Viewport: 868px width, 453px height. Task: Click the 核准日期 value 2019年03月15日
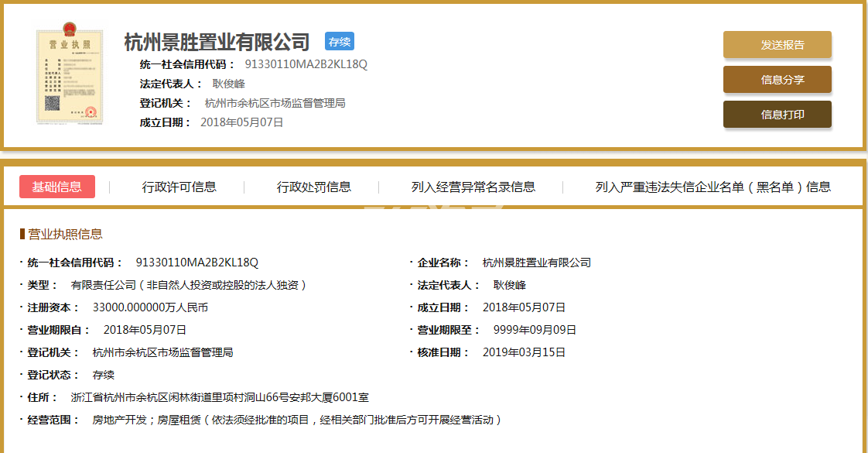tap(525, 352)
